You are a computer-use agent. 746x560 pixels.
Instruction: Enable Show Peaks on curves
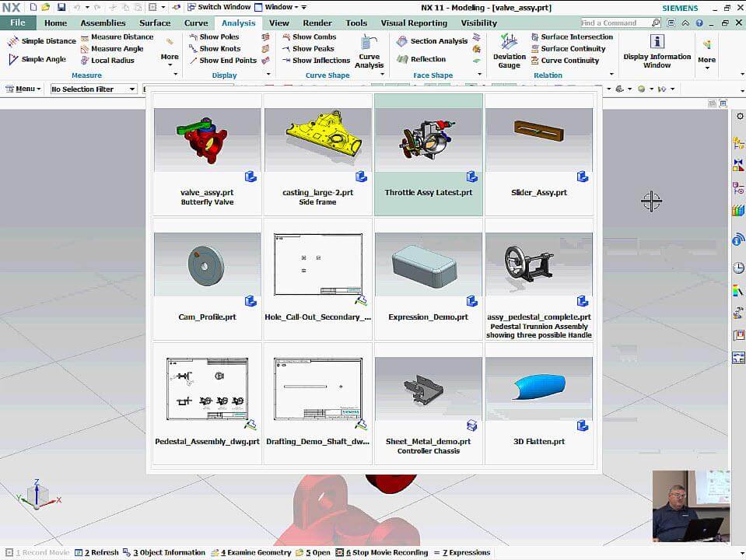(x=308, y=48)
